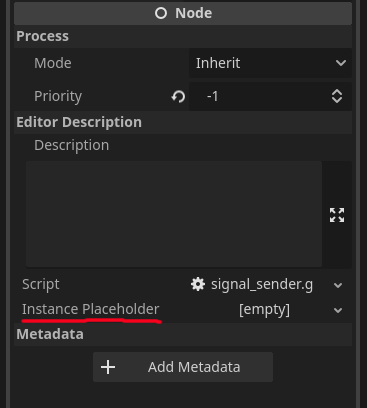
Task: Collapse the Process section header
Action: [x=183, y=36]
